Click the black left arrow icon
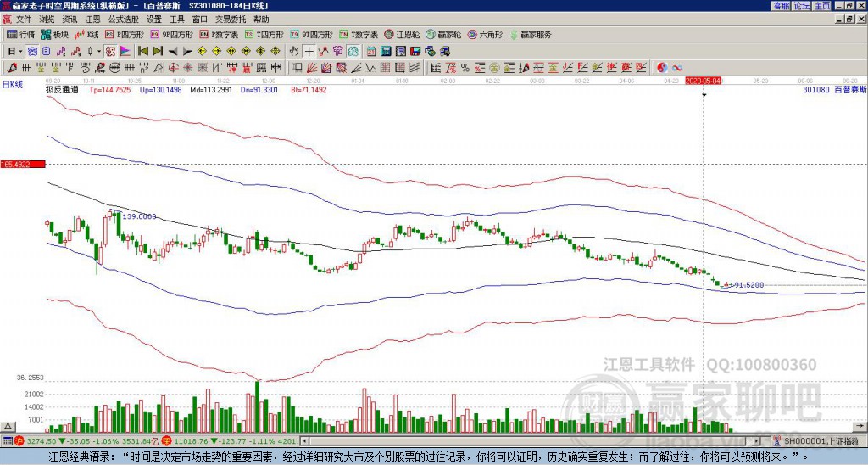 click(x=173, y=51)
